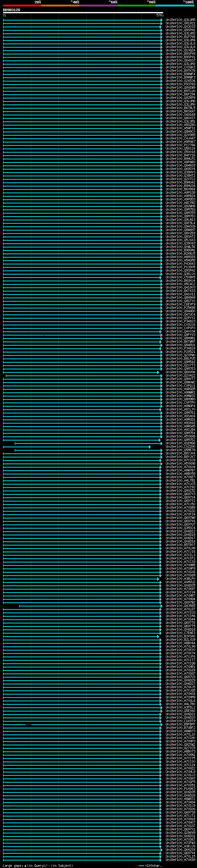Click the UniRef100_A8ILY0 label
197x868 pixels.
tap(180, 410)
